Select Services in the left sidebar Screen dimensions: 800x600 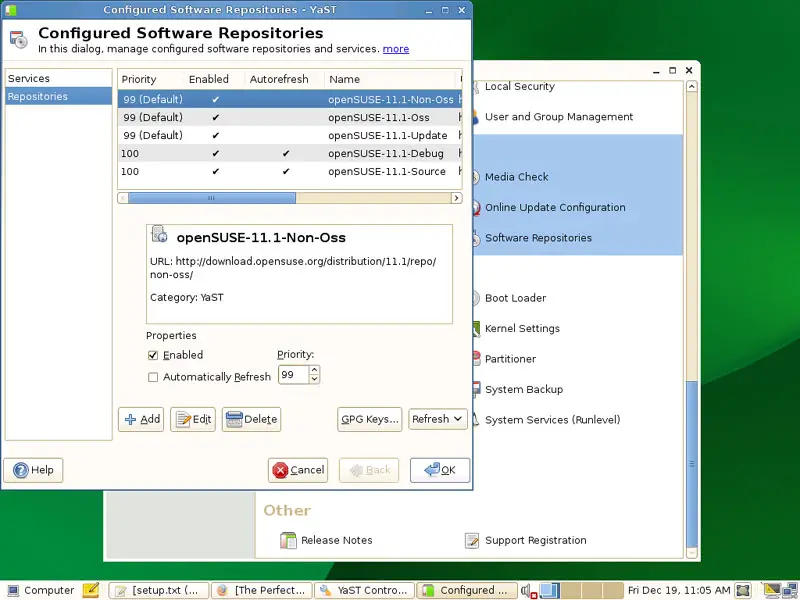(x=58, y=79)
